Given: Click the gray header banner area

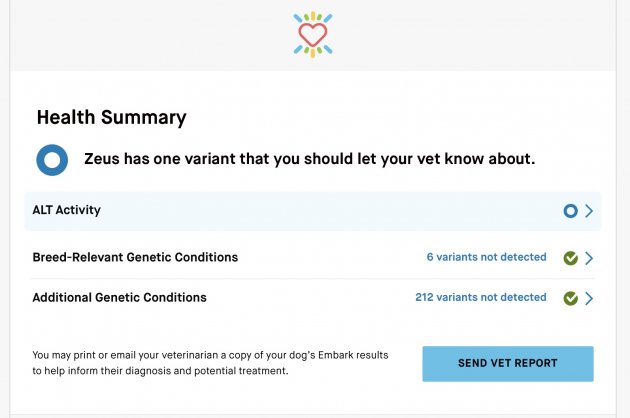Looking at the screenshot, I should pos(313,35).
